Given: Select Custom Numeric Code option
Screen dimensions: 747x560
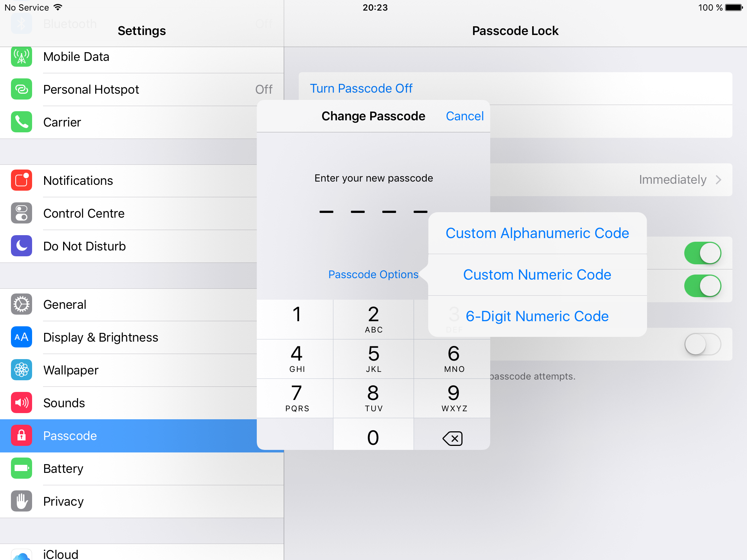Looking at the screenshot, I should point(537,275).
